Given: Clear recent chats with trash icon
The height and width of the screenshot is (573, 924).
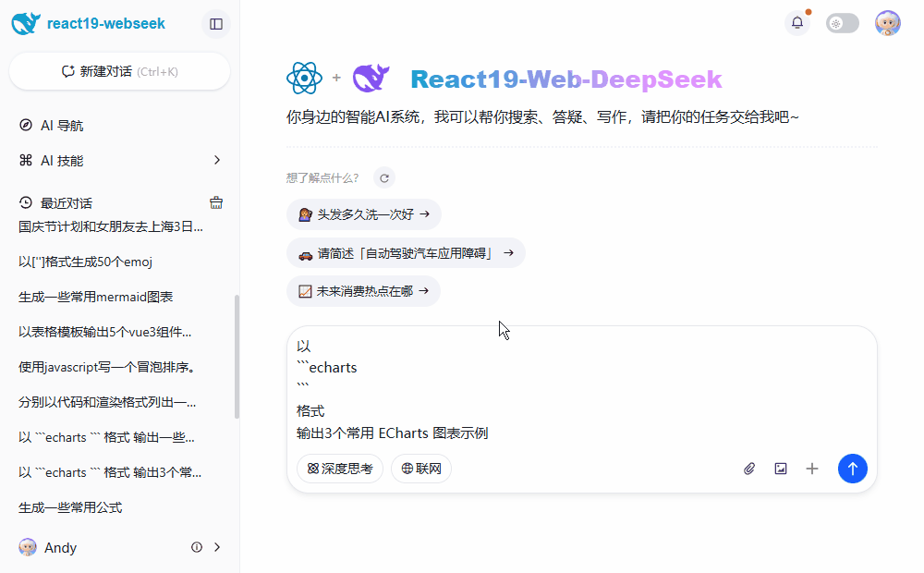Looking at the screenshot, I should [216, 202].
